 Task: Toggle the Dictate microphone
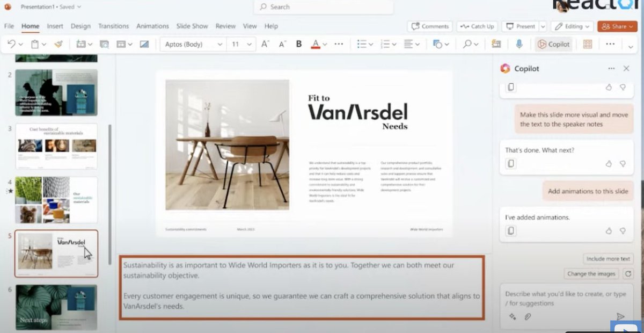click(519, 44)
